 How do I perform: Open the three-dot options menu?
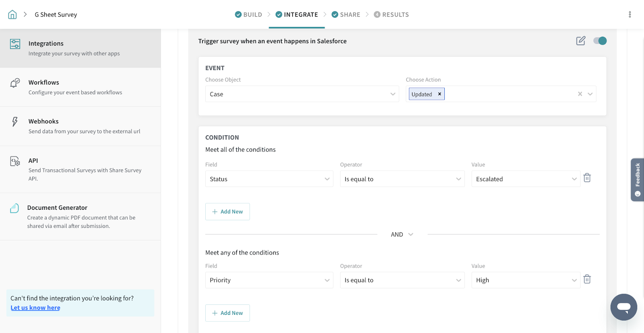tap(630, 14)
